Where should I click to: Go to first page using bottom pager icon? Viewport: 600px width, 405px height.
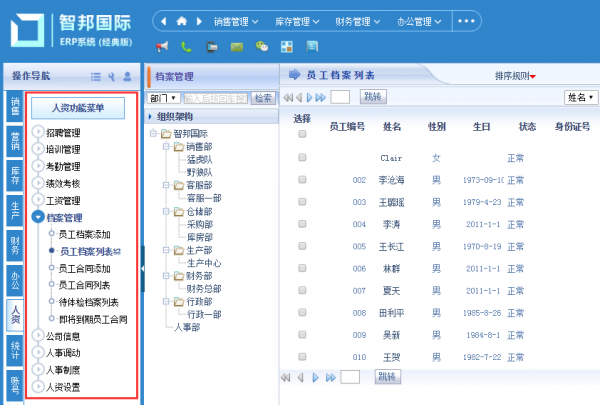pos(285,378)
